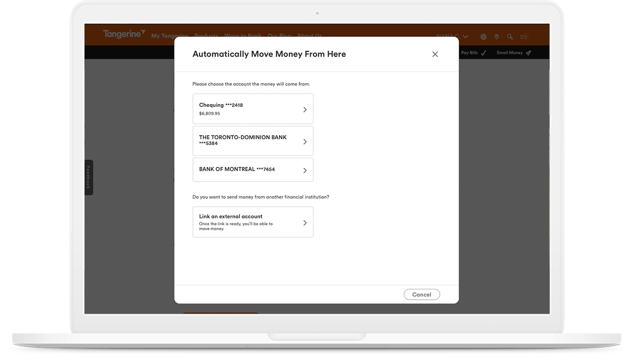Click the chat icon in header
The height and width of the screenshot is (364, 632).
pyautogui.click(x=524, y=37)
